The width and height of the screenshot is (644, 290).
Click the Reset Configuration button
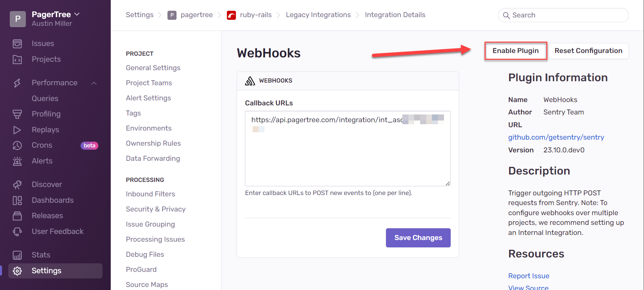(588, 51)
